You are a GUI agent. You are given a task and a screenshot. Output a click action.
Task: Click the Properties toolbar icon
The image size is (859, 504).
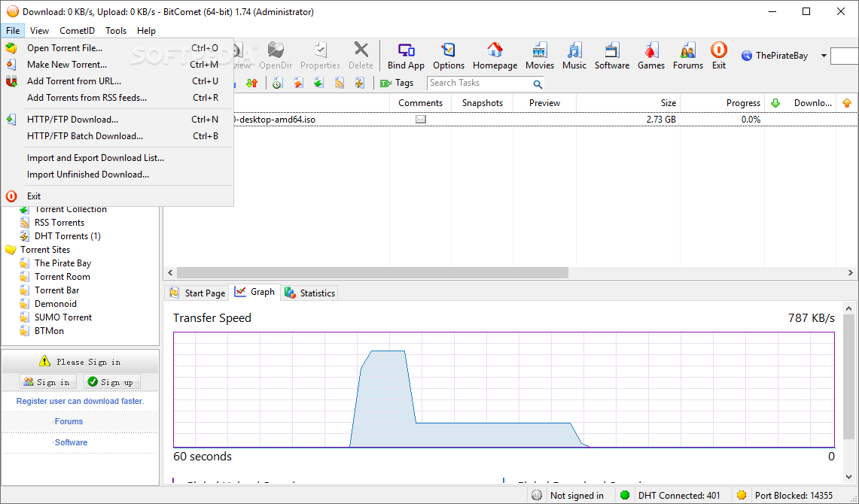click(321, 56)
